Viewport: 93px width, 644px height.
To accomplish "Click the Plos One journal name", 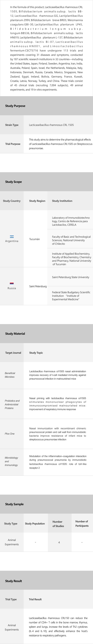I will [x=9, y=434].
